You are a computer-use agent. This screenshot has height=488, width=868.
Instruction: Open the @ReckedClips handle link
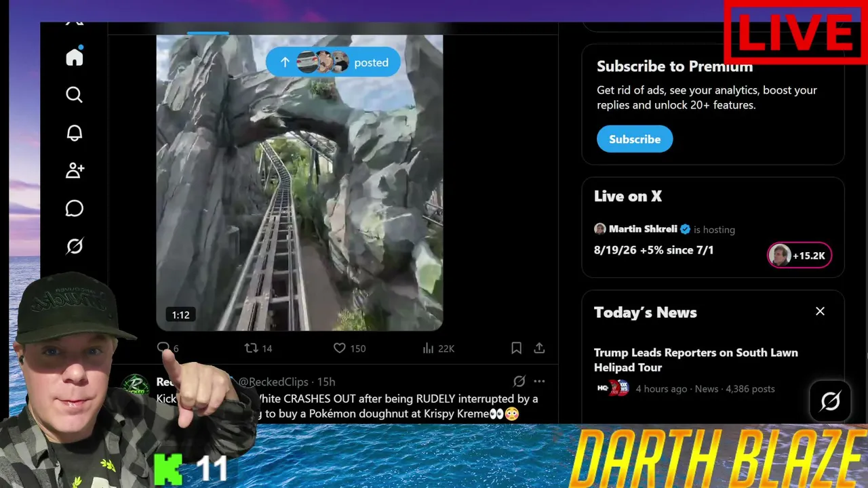click(x=273, y=382)
